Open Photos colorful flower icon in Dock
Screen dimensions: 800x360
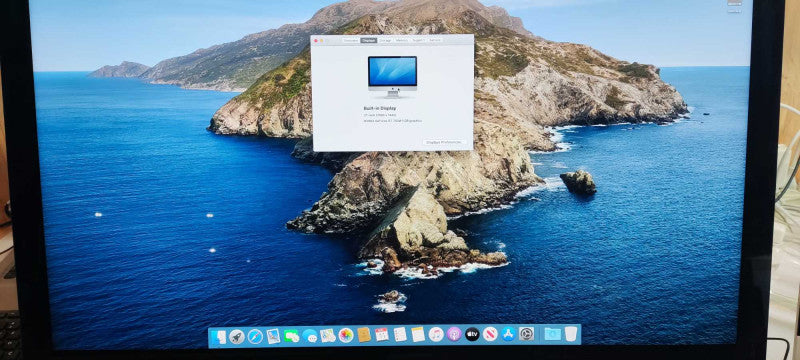click(346, 335)
